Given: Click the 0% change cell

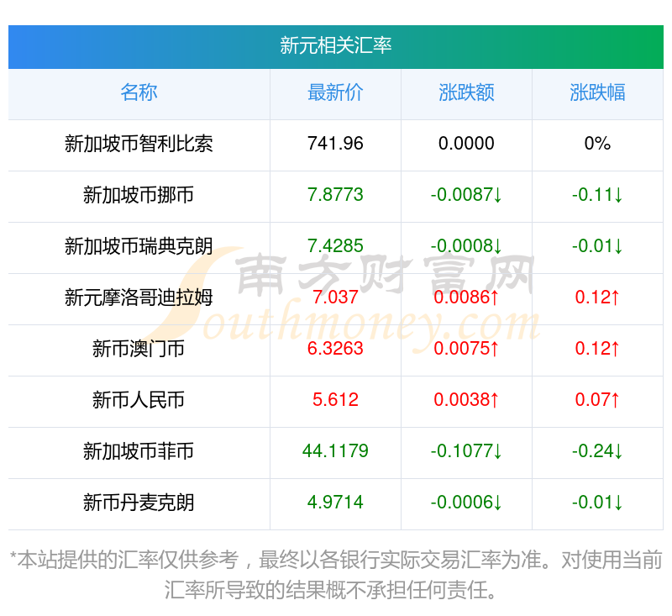Looking at the screenshot, I should (x=597, y=144).
